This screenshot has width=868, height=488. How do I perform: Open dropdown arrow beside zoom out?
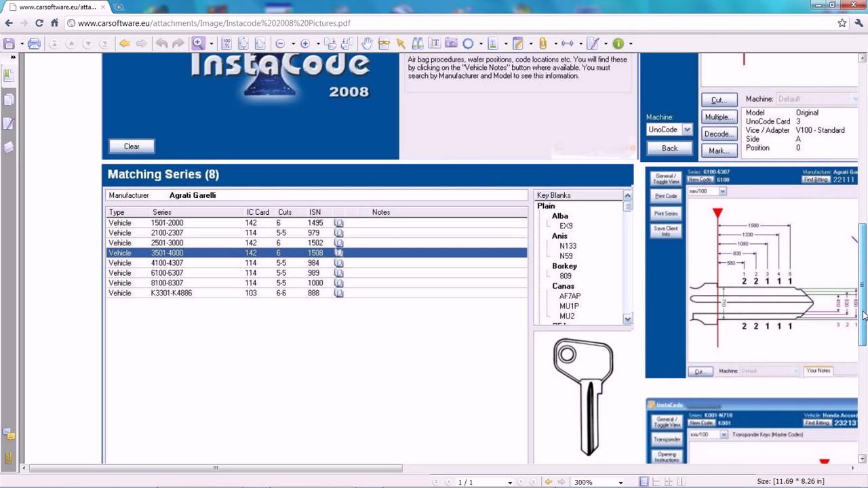292,44
